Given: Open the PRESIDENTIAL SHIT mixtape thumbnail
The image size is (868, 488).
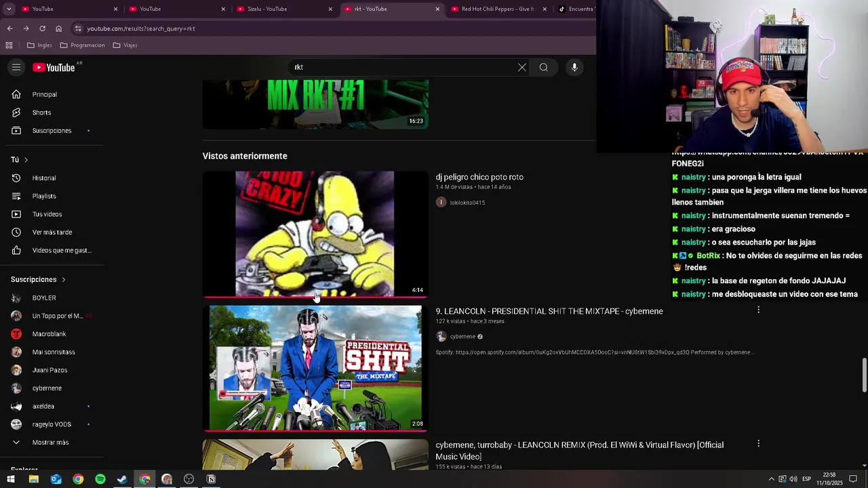Looking at the screenshot, I should [315, 368].
